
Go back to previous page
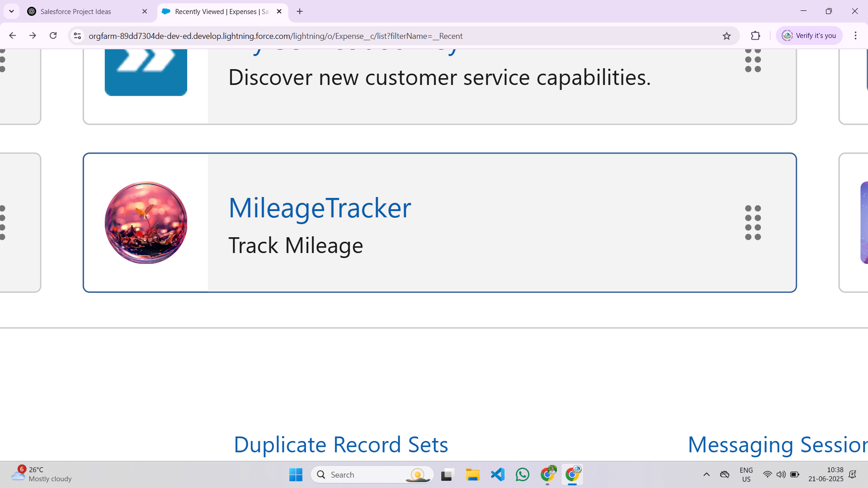[x=12, y=36]
